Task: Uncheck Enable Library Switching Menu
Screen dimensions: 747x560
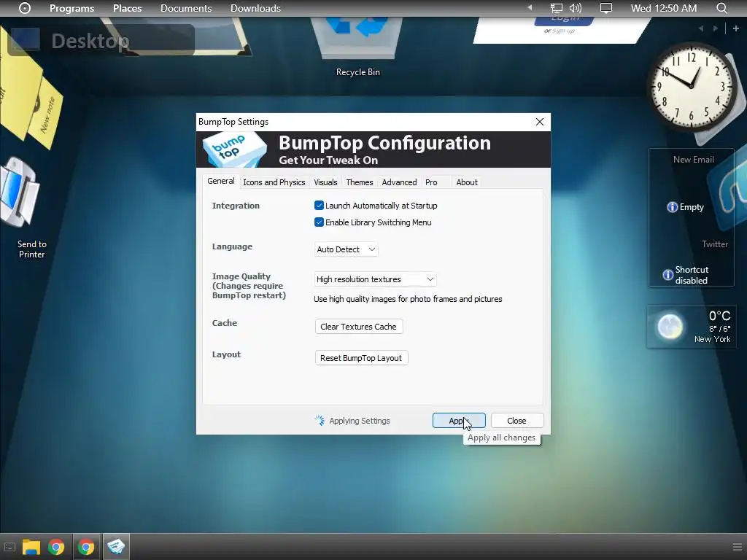Action: coord(320,222)
